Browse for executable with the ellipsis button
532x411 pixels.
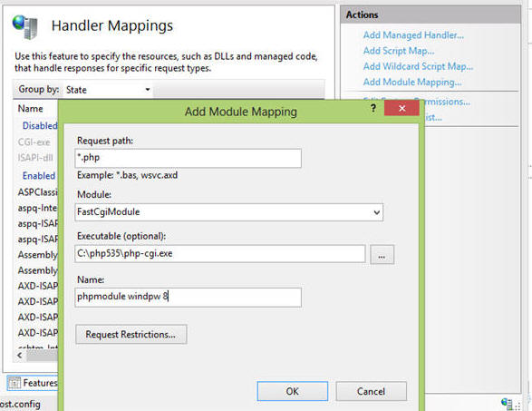(x=382, y=254)
